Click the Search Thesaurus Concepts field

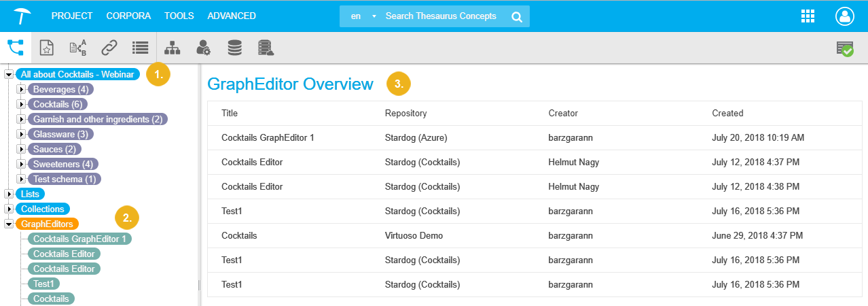tap(441, 16)
